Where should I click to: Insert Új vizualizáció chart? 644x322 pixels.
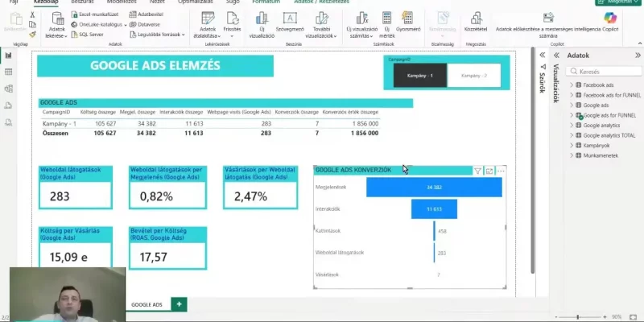coord(262,25)
